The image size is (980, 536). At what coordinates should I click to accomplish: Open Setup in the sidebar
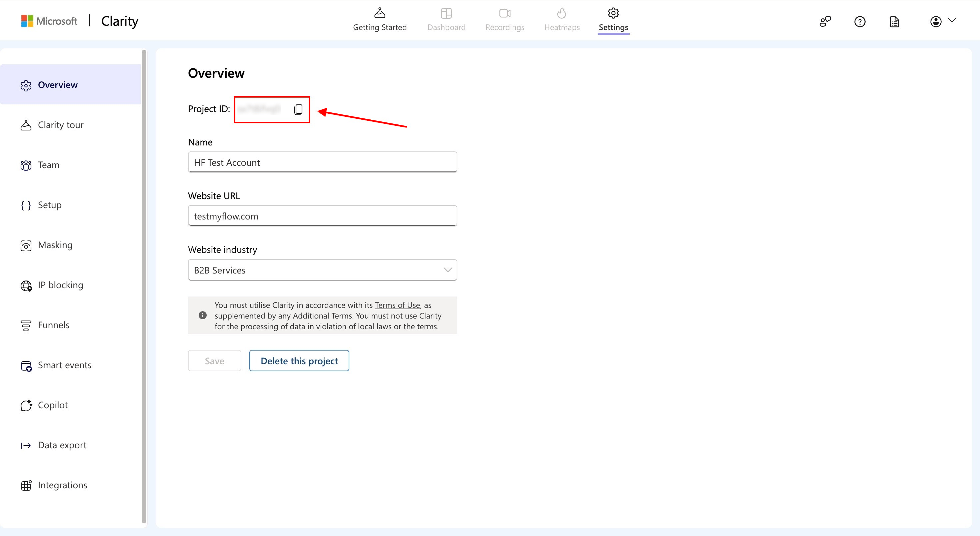[70, 205]
